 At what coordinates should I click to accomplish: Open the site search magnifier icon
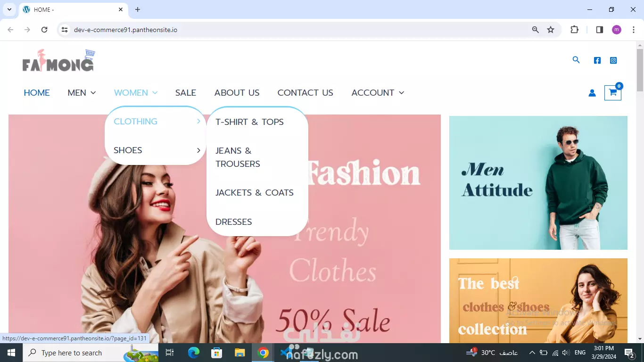[x=576, y=60]
